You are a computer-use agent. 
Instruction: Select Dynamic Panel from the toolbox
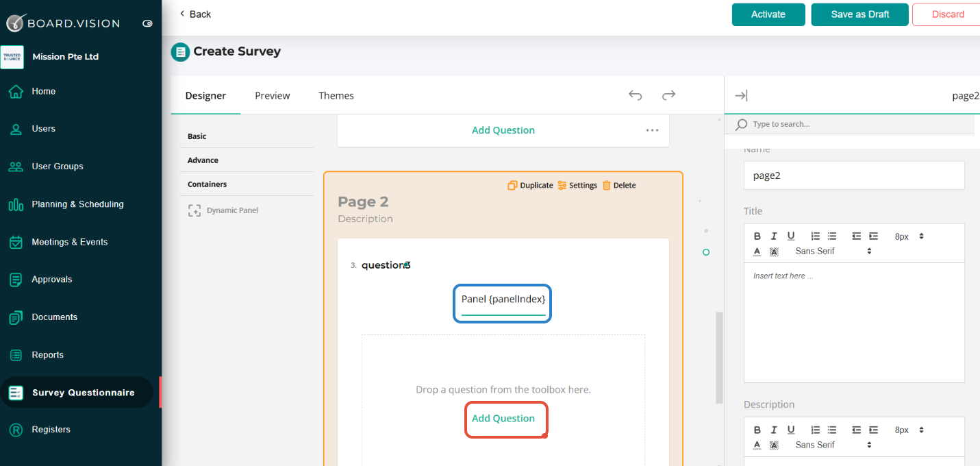[x=224, y=210]
